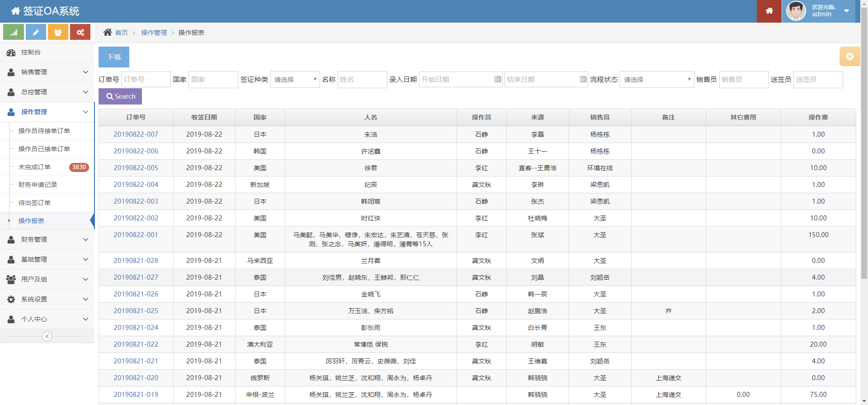The height and width of the screenshot is (405, 868).
Task: Click the 澳大利亚 country cell
Action: pos(260,344)
